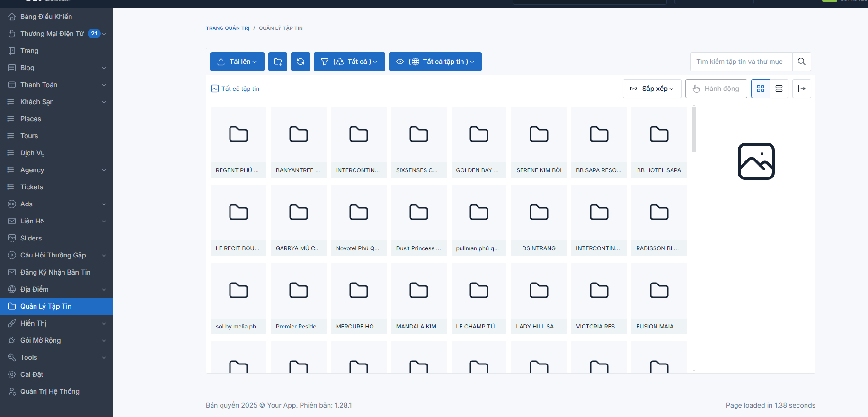Expand Thương Mại Điện Tử sidebar menu
Screen dimensions: 868x417
[56, 34]
